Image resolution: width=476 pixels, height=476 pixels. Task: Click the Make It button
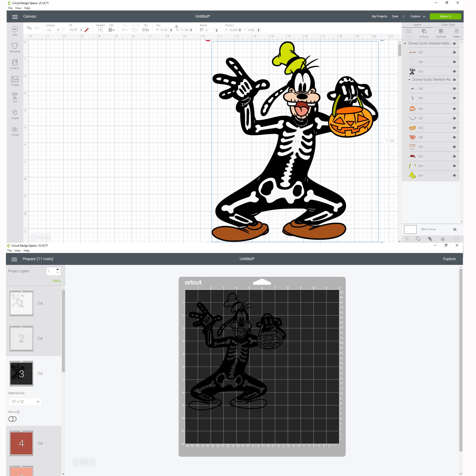(x=445, y=16)
